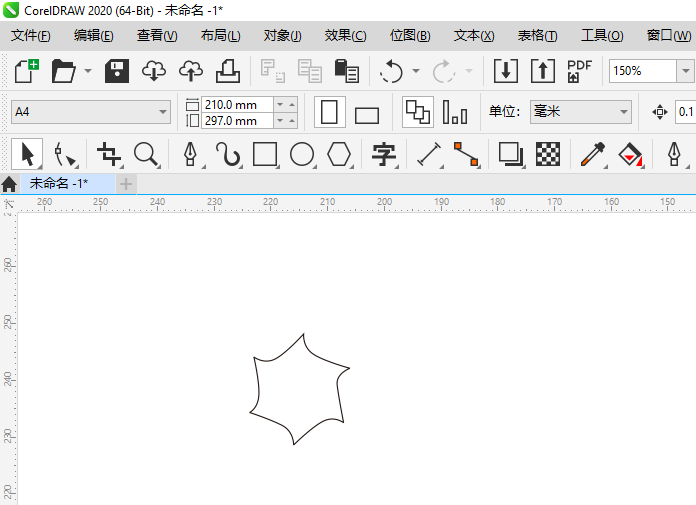Add a new document with plus tab

(126, 184)
